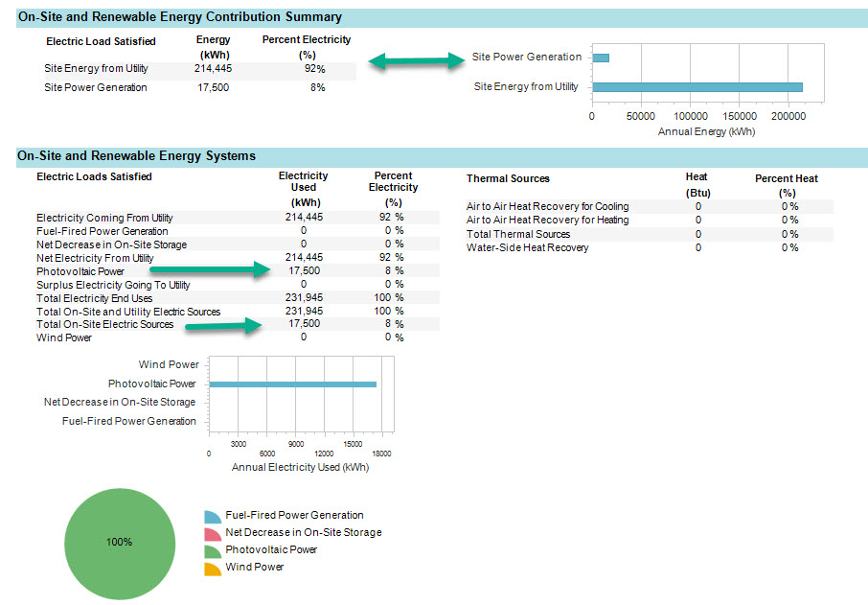Screen dimensions: 868x605
Task: Click 'Net Decrease in On-Site Storage' legend label
Action: tap(304, 532)
